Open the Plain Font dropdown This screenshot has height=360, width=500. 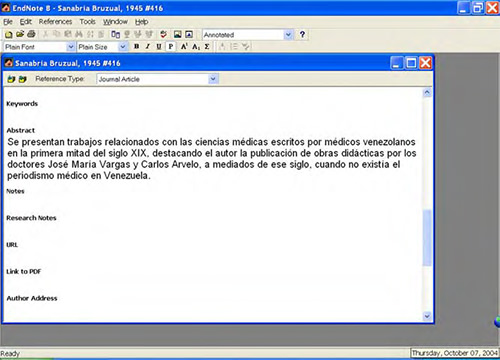70,47
